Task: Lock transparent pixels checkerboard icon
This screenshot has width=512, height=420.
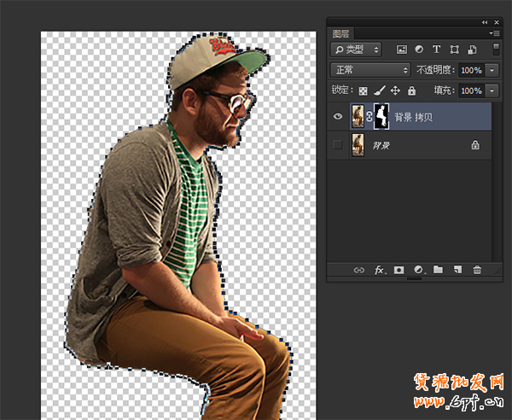Action: click(x=363, y=90)
